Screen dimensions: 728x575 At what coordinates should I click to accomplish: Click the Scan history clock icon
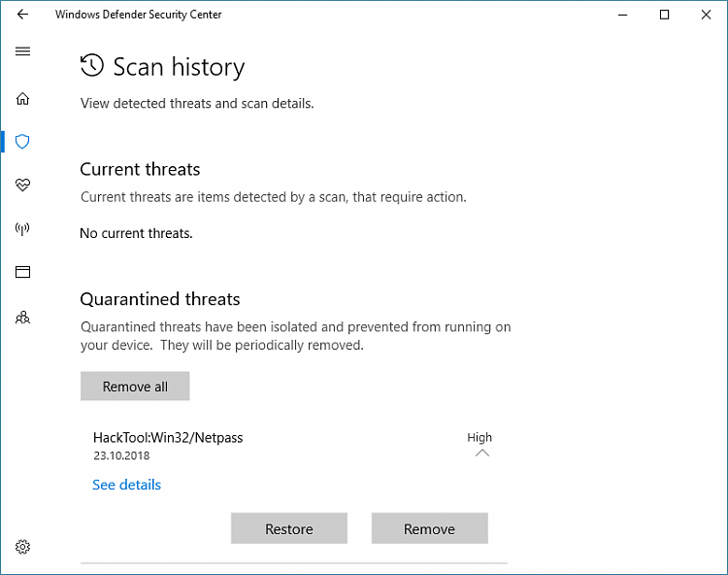(x=92, y=65)
